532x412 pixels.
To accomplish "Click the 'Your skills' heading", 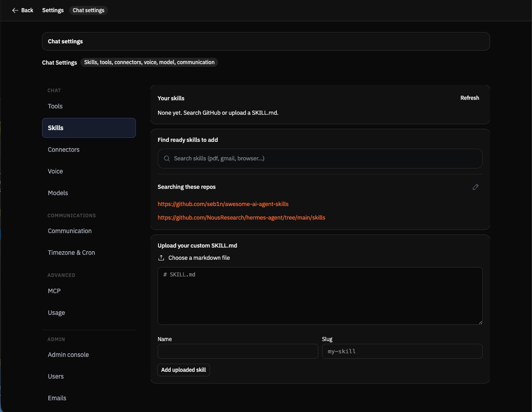I will (171, 98).
